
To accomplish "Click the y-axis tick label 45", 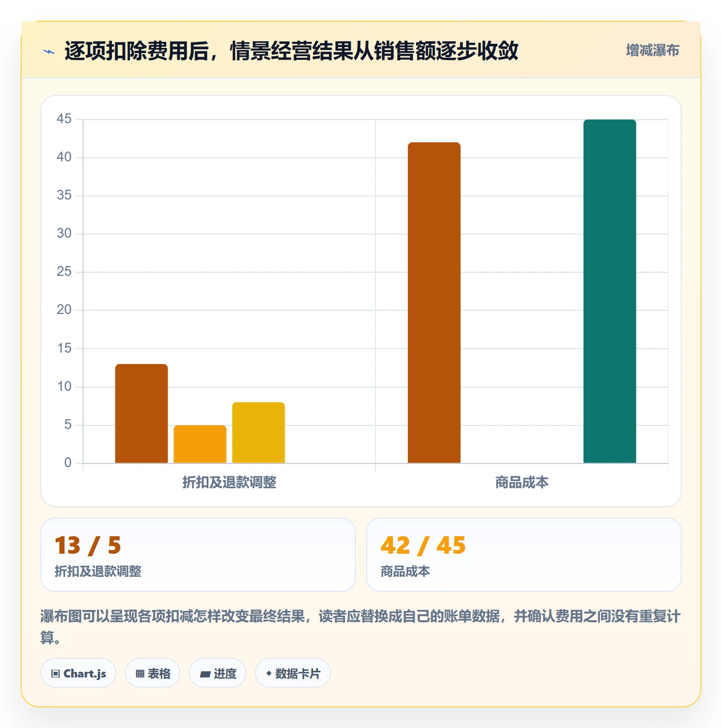I will [x=64, y=119].
